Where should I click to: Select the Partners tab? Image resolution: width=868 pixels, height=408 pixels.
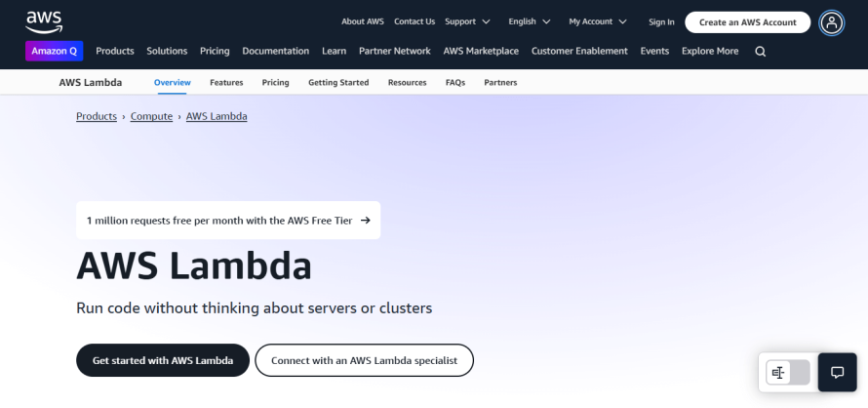pos(500,82)
